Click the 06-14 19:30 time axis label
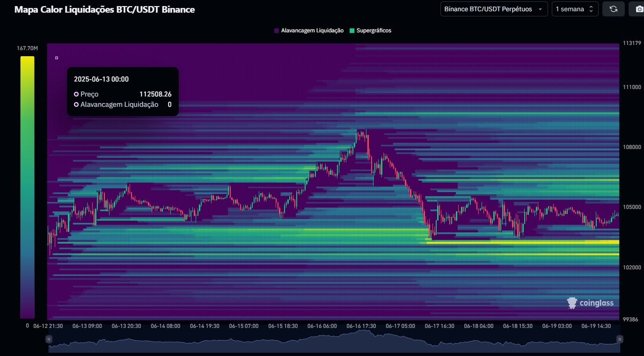The image size is (644, 356). click(205, 326)
